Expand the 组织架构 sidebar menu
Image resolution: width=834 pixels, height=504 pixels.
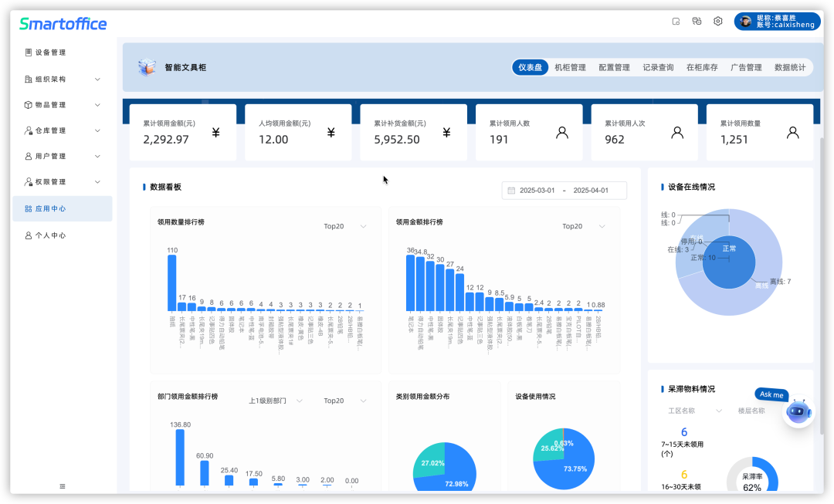tap(97, 79)
